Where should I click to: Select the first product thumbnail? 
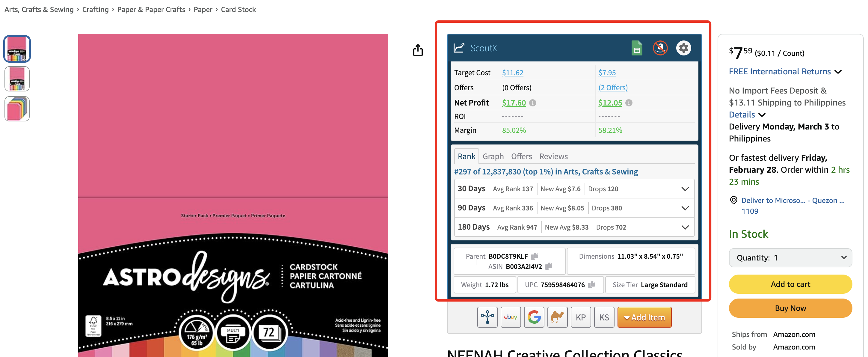[17, 49]
